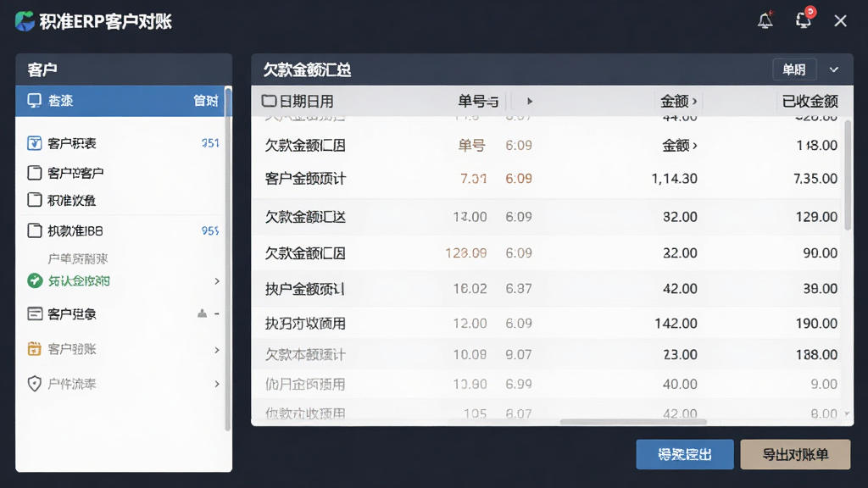Click the sidebar's vertical scrollbar

tap(227, 258)
